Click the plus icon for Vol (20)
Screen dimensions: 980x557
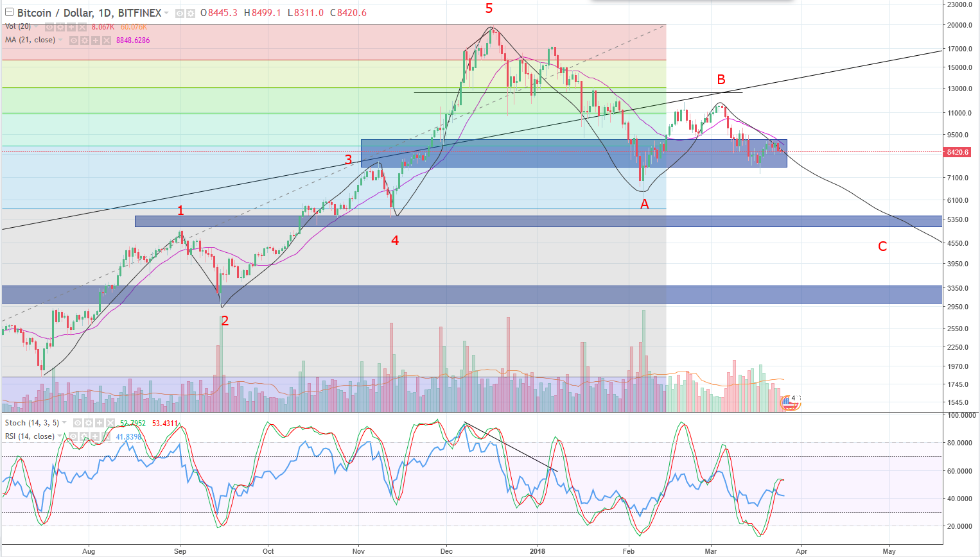71,27
